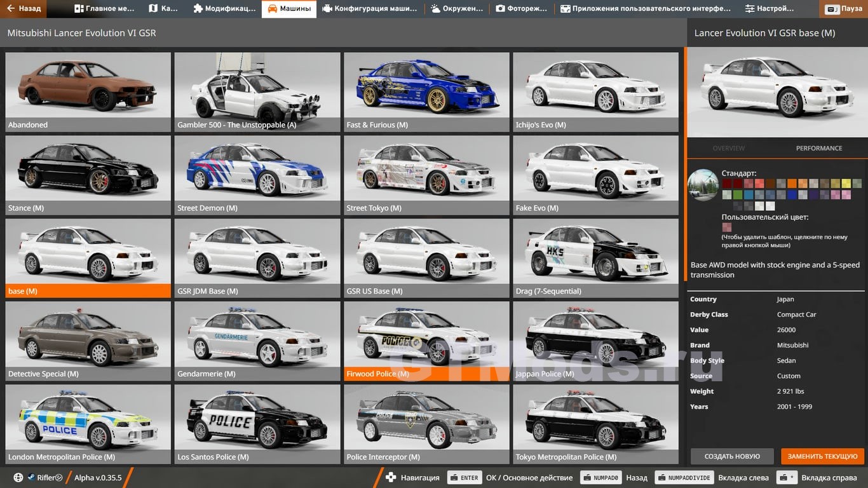
Task: Open the Главное меню tab
Action: (x=104, y=9)
